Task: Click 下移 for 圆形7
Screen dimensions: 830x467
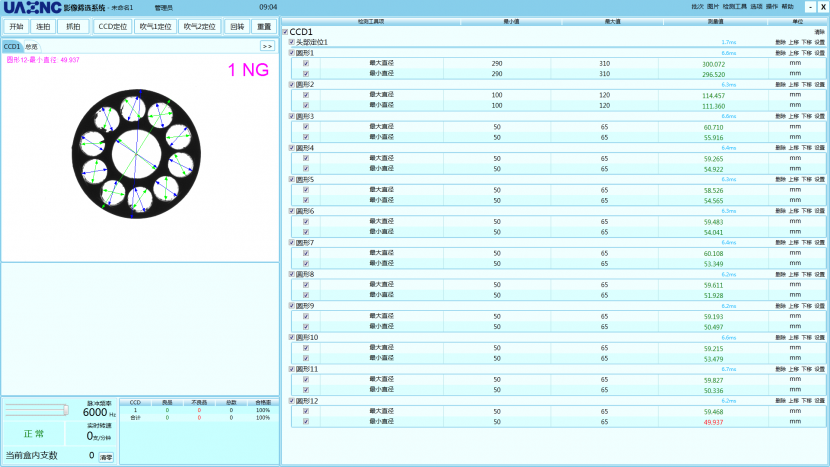Action: [807, 243]
